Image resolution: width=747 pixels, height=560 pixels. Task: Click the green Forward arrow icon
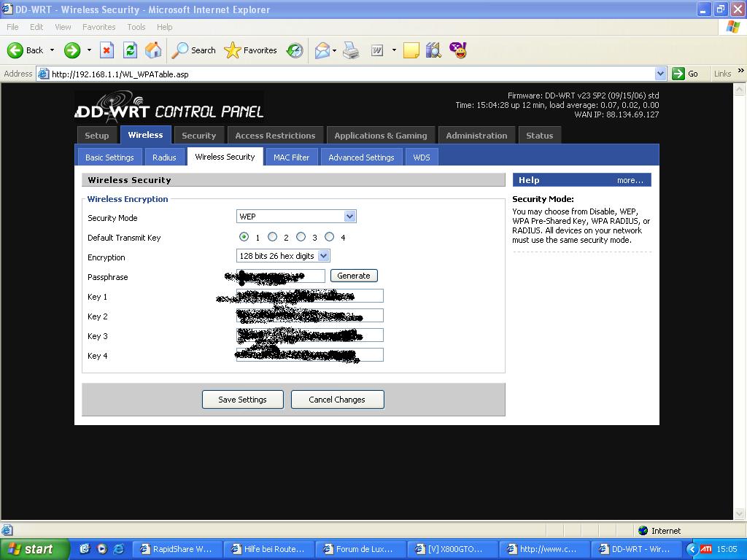click(72, 50)
